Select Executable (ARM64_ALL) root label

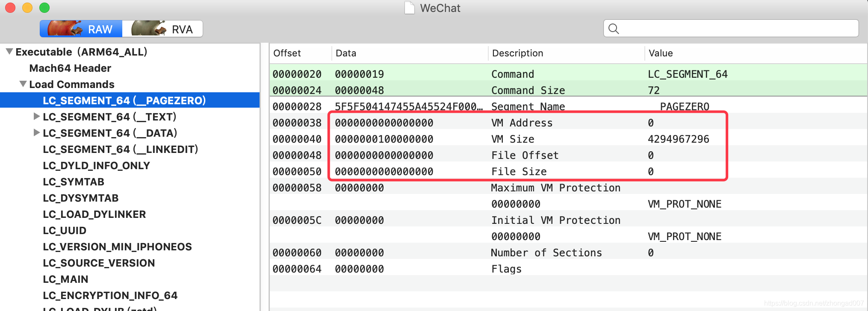[x=81, y=52]
